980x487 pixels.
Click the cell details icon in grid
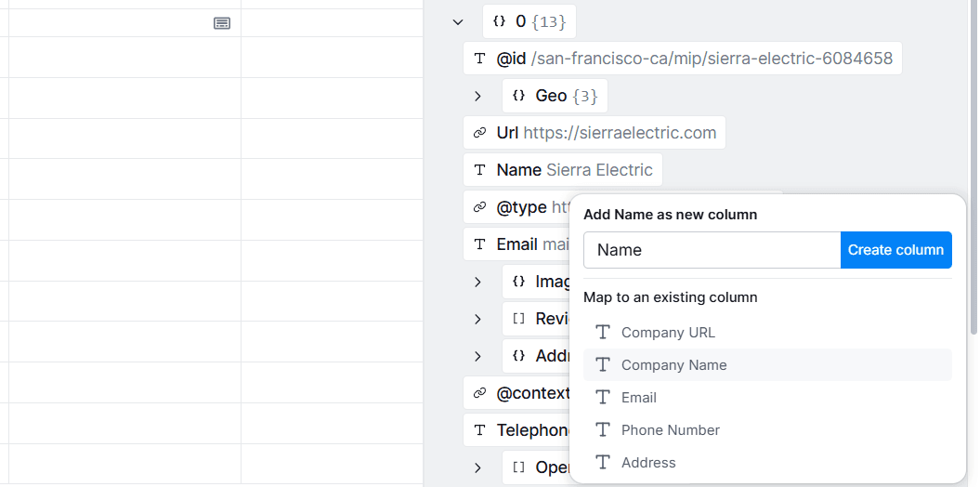point(222,23)
